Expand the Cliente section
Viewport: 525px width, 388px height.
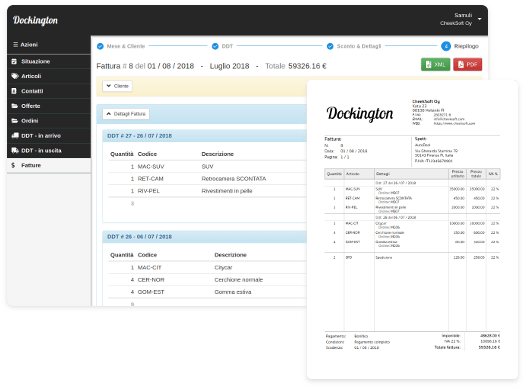[x=118, y=86]
